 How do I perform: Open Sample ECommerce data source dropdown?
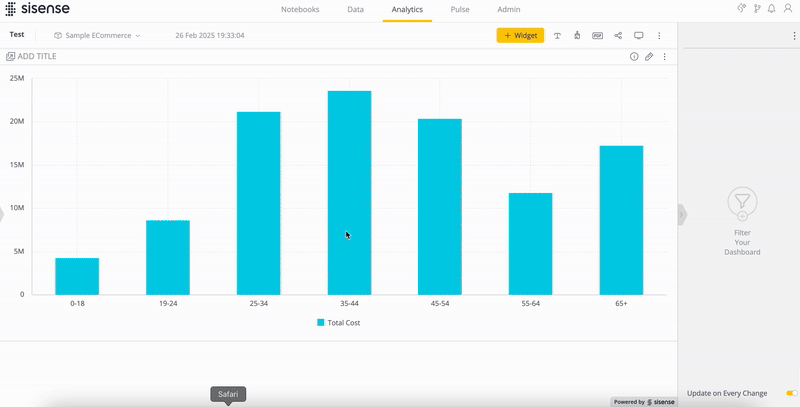[98, 35]
